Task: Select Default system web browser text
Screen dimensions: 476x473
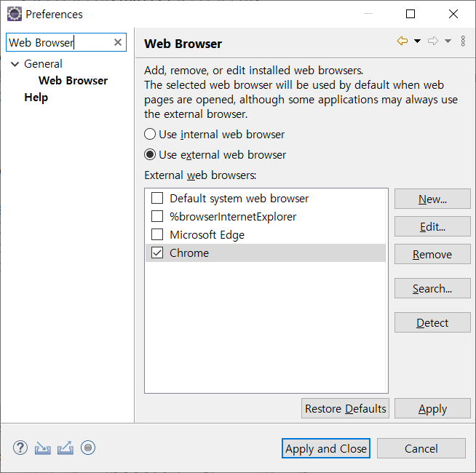Action: coord(239,198)
